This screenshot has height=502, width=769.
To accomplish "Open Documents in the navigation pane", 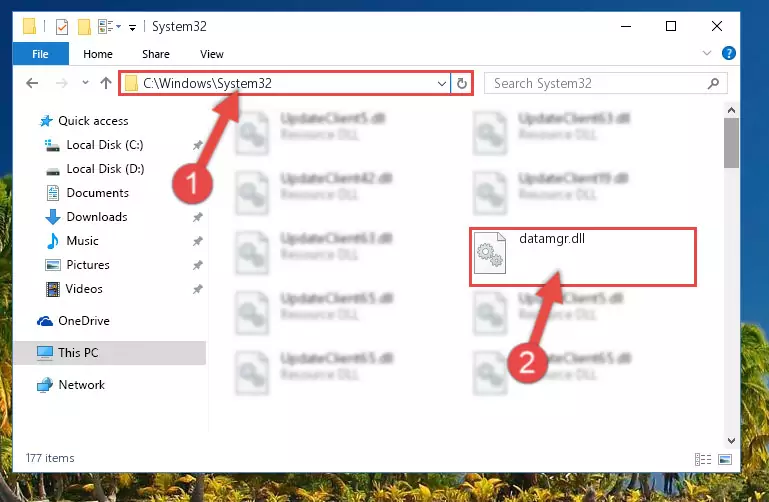I will pos(98,193).
